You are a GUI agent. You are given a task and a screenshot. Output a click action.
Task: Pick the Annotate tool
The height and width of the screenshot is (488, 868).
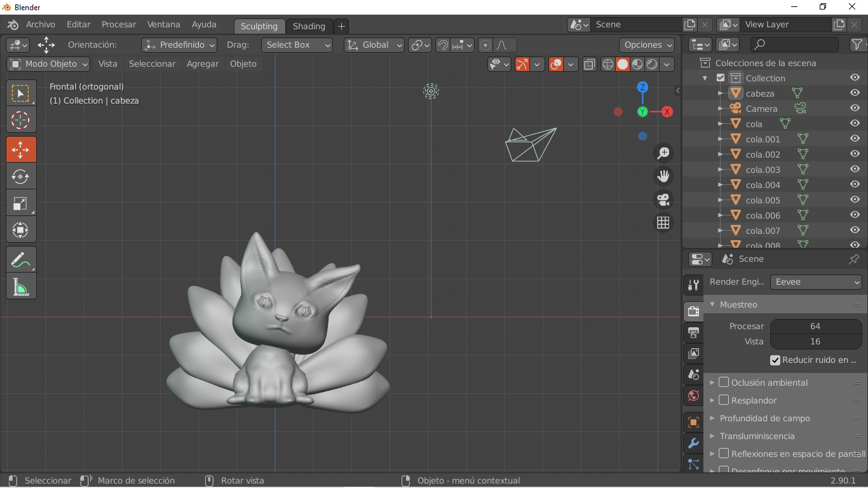[x=21, y=259]
